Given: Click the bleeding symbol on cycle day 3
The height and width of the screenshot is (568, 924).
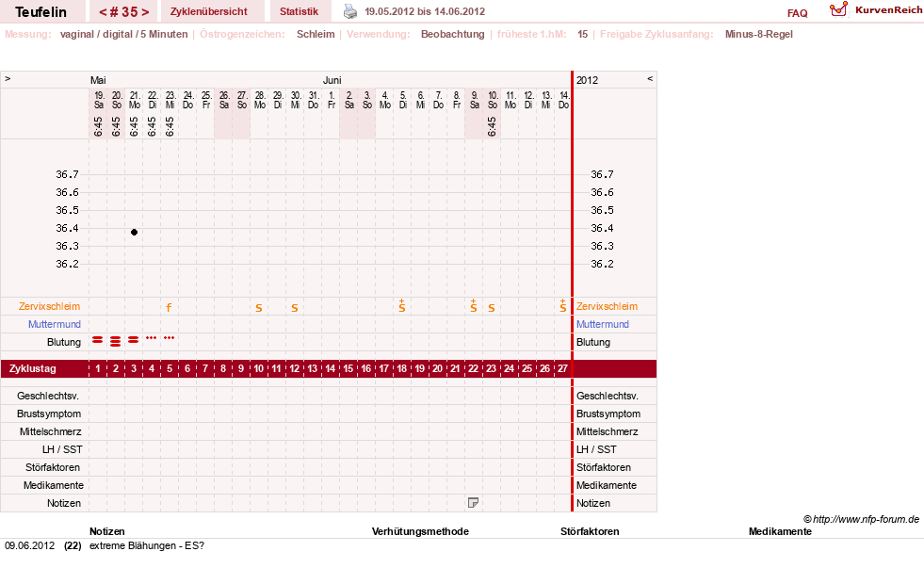Looking at the screenshot, I should 133,340.
